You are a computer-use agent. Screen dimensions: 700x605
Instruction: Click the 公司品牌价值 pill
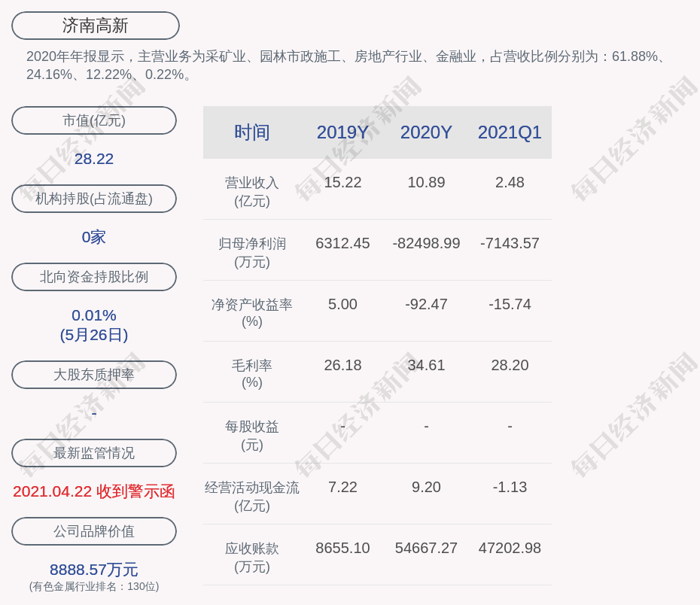coord(94,531)
